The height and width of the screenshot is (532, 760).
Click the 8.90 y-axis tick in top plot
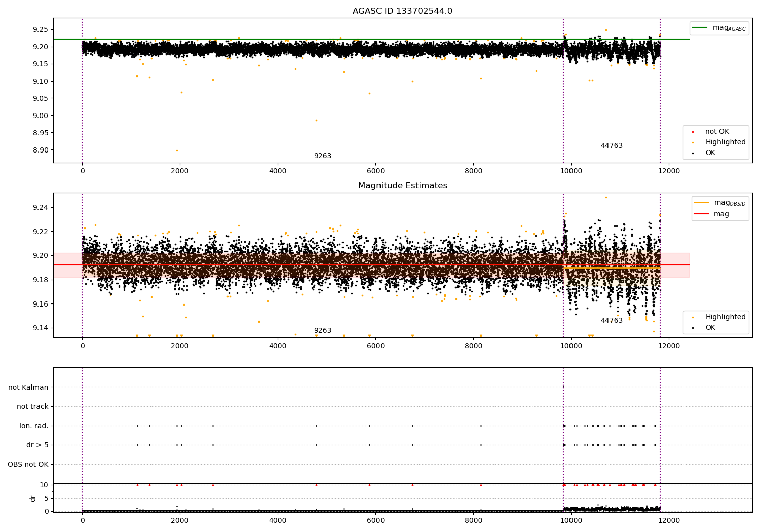pos(40,150)
